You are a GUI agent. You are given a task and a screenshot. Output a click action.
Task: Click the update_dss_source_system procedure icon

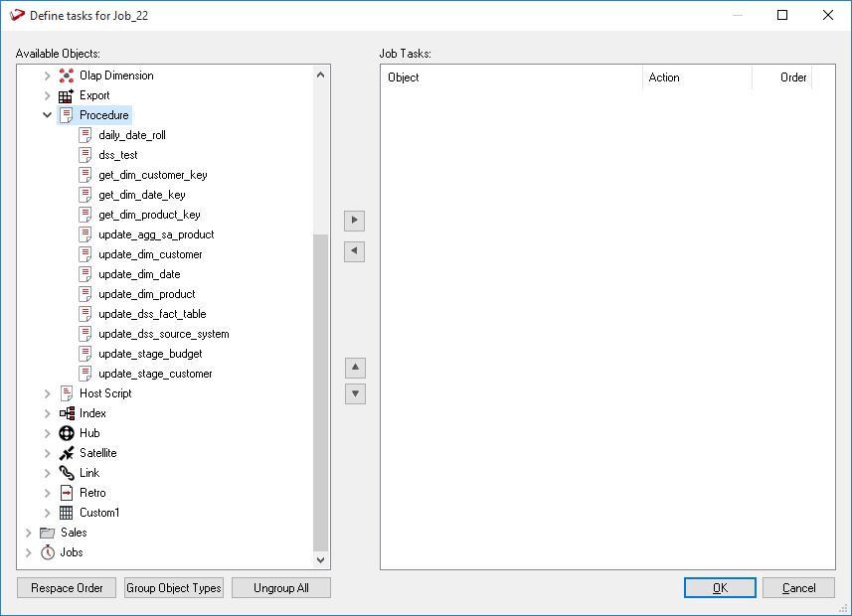(85, 334)
